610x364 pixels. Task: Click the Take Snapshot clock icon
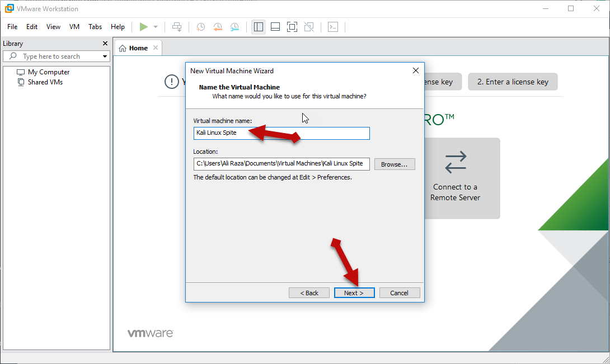200,27
